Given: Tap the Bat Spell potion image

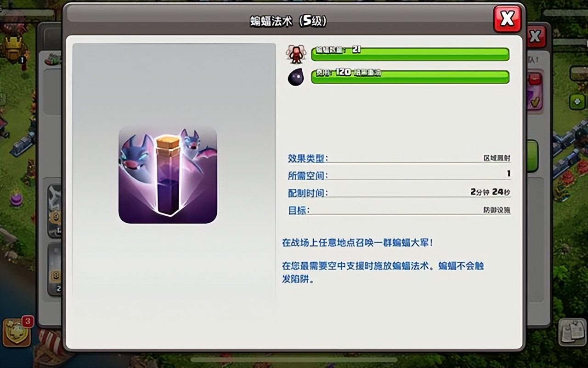Looking at the screenshot, I should [168, 175].
